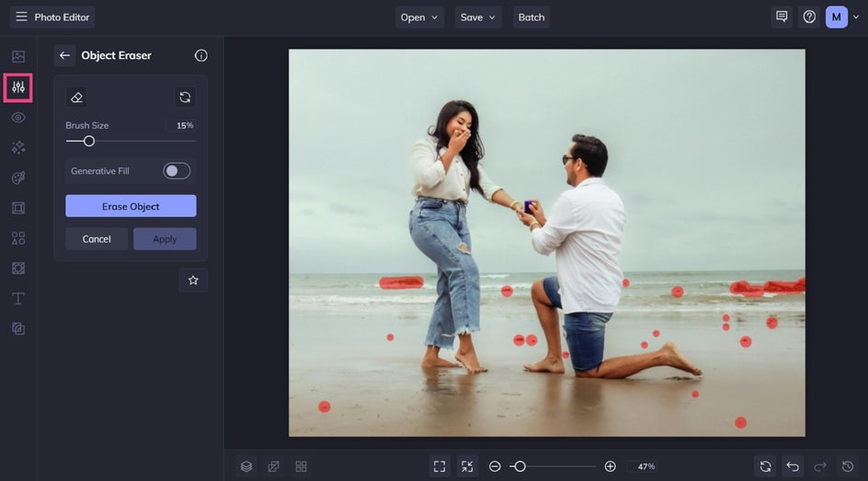The height and width of the screenshot is (481, 868).
Task: Click the Brush Size slider handle
Action: (88, 141)
